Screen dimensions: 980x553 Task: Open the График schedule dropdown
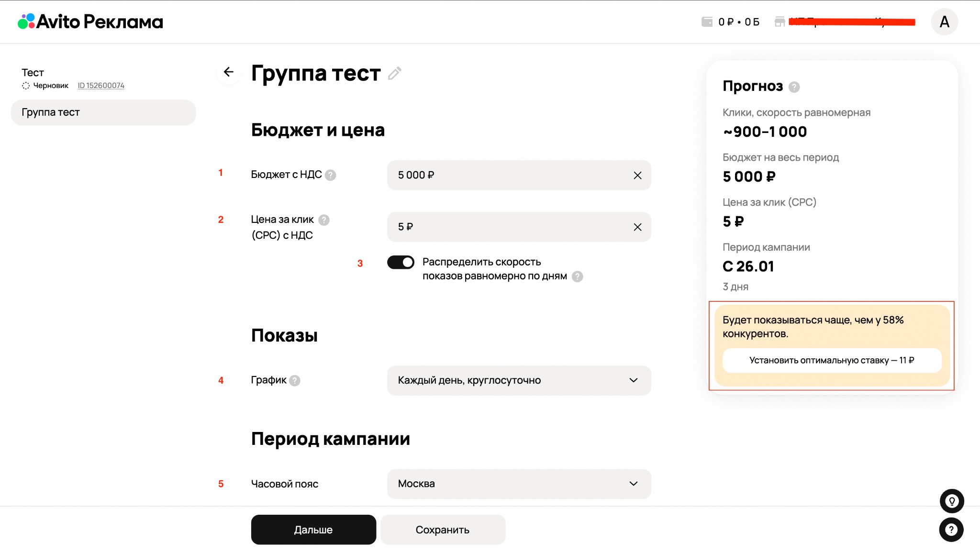[x=519, y=381]
